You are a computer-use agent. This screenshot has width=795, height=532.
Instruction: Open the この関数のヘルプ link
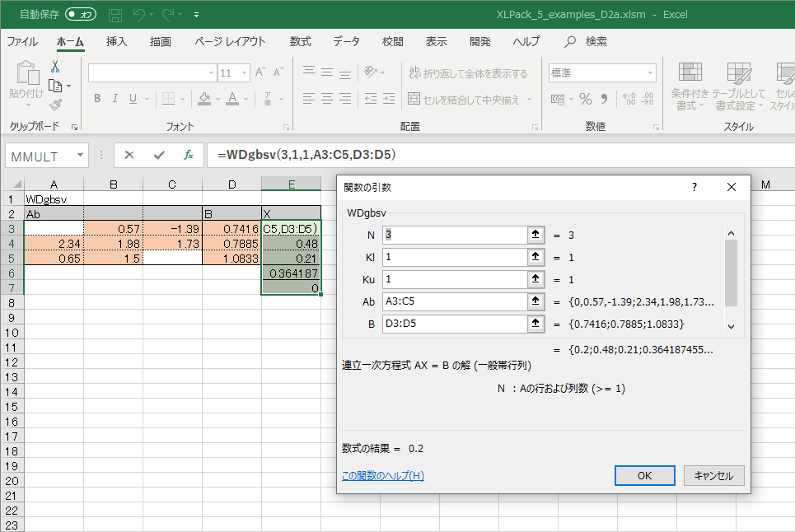click(382, 475)
